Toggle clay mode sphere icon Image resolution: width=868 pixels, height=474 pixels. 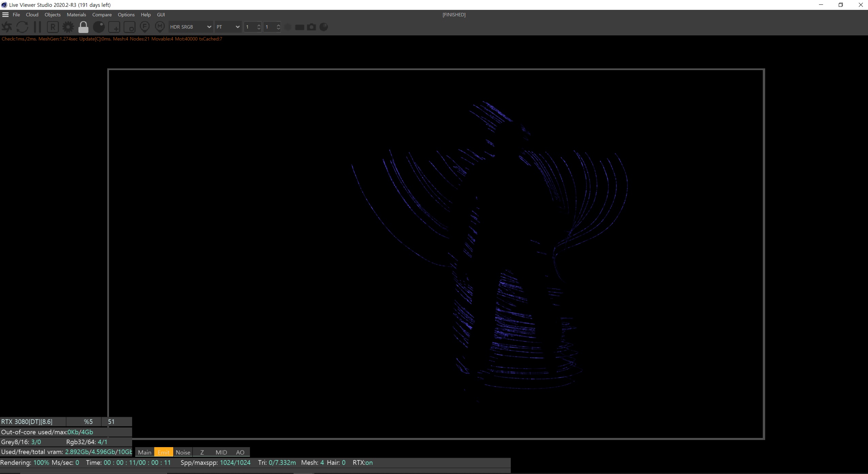pos(99,27)
